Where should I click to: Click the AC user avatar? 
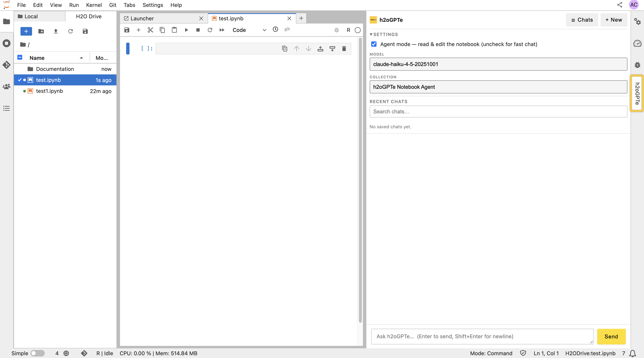point(634,5)
